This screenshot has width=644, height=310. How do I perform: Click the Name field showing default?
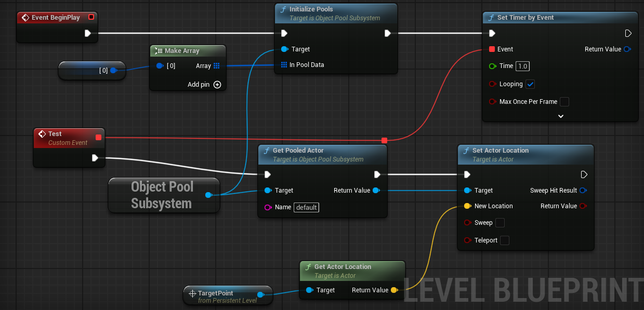pos(306,207)
